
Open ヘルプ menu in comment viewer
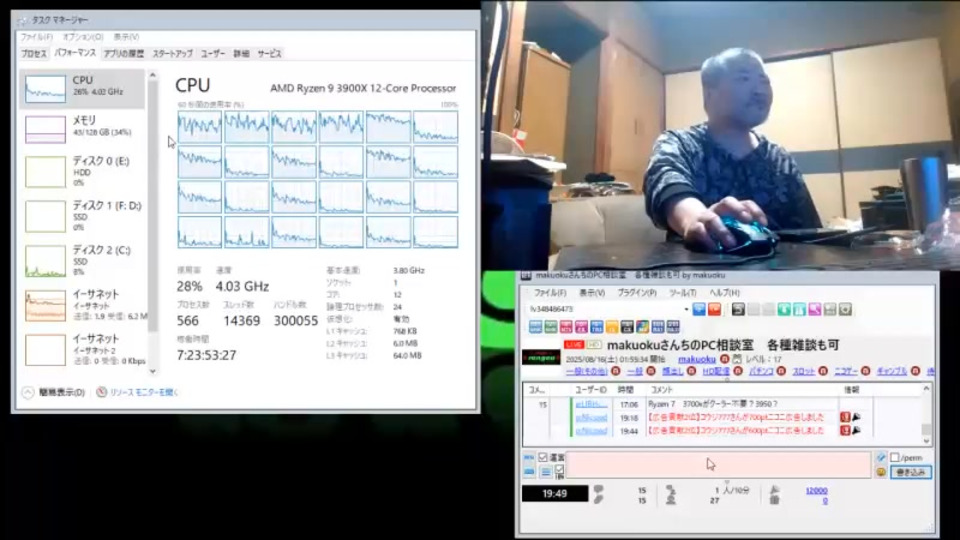(x=725, y=293)
